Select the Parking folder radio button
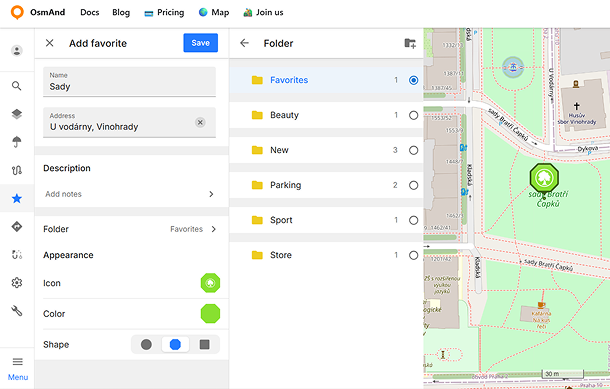The height and width of the screenshot is (389, 610). (414, 185)
